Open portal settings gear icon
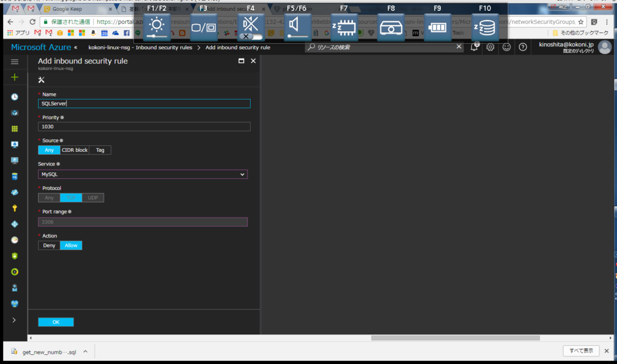 pyautogui.click(x=490, y=47)
